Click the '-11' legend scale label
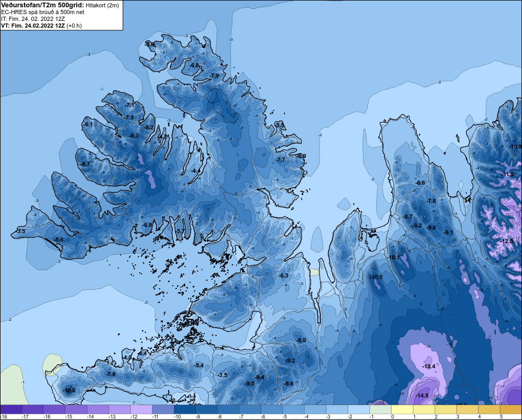 [156, 417]
